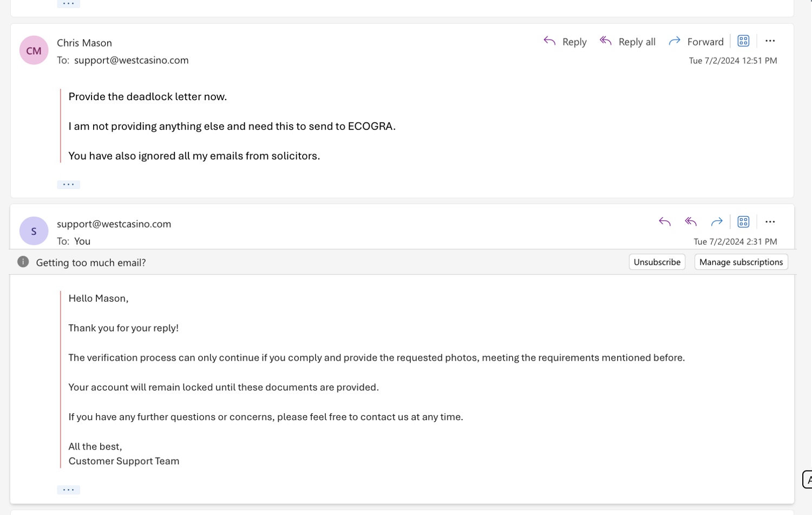
Task: Click Manage subscriptions button
Action: [x=741, y=262]
